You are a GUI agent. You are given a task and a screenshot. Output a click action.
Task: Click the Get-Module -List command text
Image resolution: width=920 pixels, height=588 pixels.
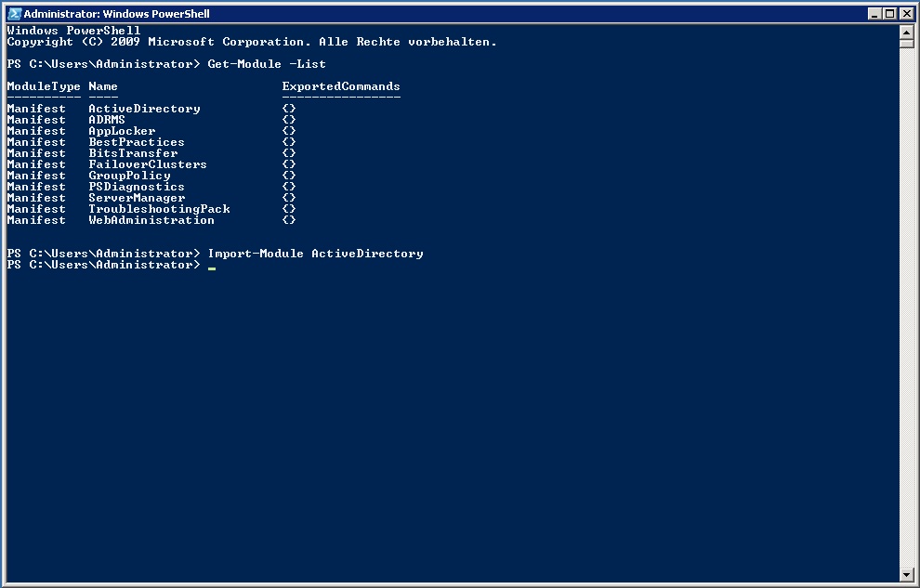tap(267, 63)
